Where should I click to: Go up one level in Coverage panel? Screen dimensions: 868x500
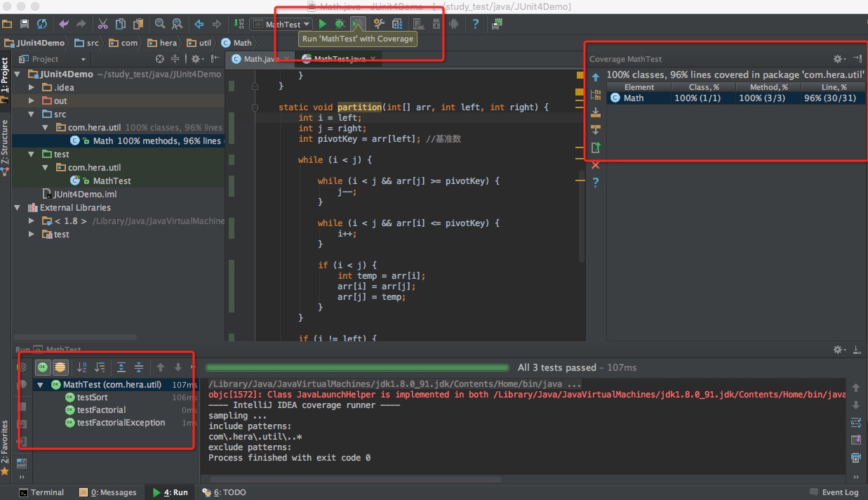tap(596, 77)
